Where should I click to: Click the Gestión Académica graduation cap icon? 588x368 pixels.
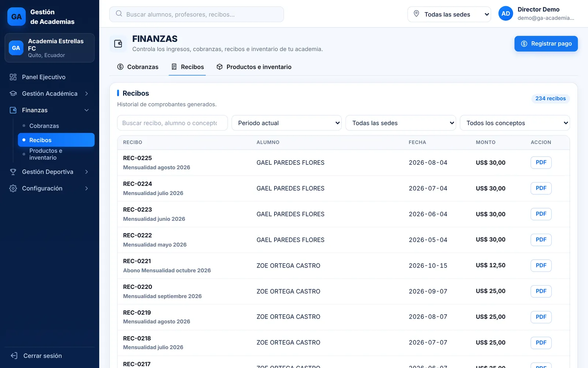[x=13, y=93]
